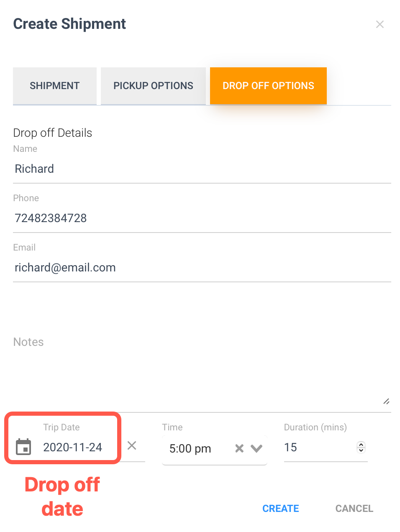Decrease Duration minutes with down arrow
This screenshot has width=400, height=532.
pyautogui.click(x=361, y=450)
